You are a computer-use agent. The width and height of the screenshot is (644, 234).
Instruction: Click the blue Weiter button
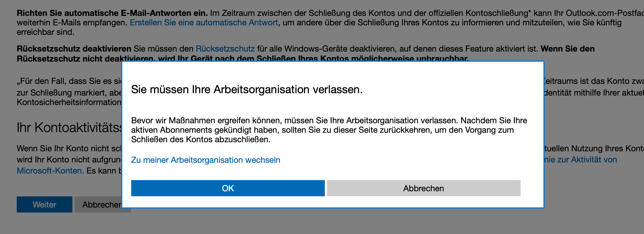45,204
